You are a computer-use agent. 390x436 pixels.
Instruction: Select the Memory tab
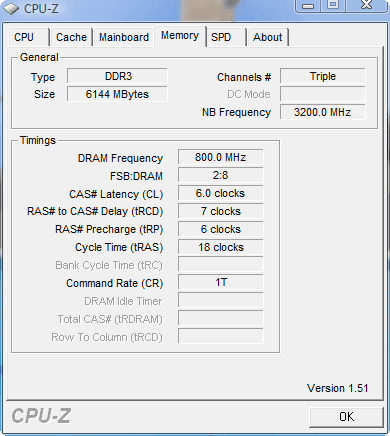(180, 36)
